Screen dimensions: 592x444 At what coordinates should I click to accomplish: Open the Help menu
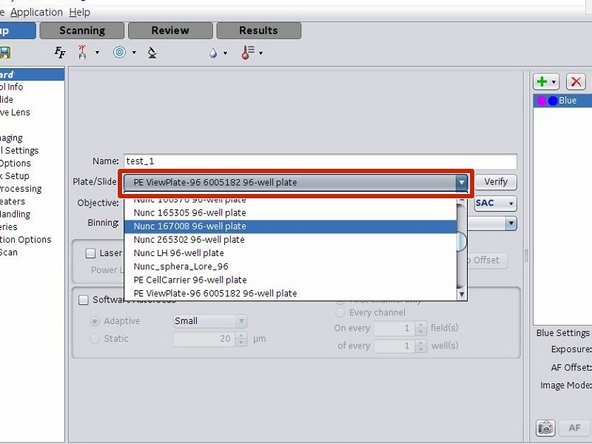coord(80,12)
